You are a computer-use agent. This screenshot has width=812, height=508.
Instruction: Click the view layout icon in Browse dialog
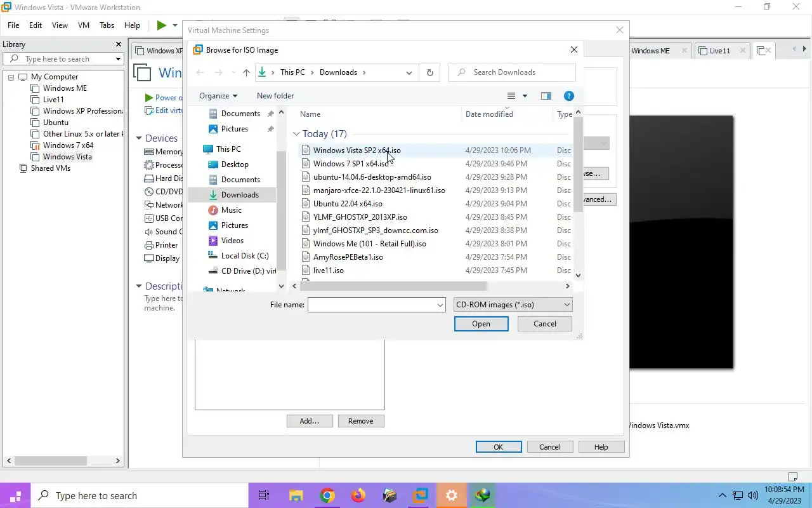pos(511,96)
